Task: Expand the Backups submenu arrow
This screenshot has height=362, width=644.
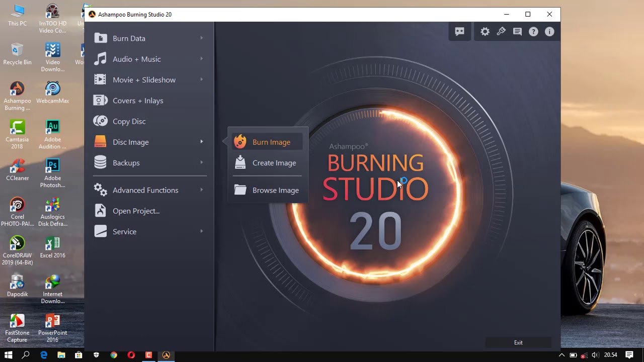Action: click(201, 162)
